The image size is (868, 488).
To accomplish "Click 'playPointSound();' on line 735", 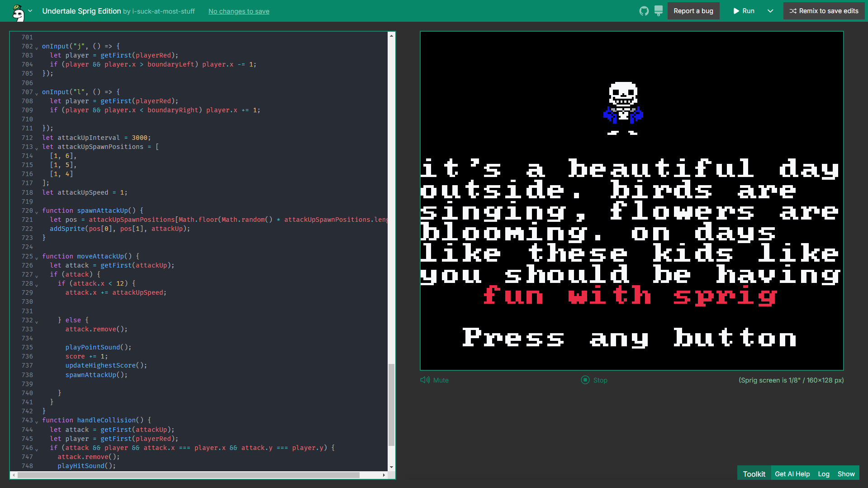I will (99, 347).
